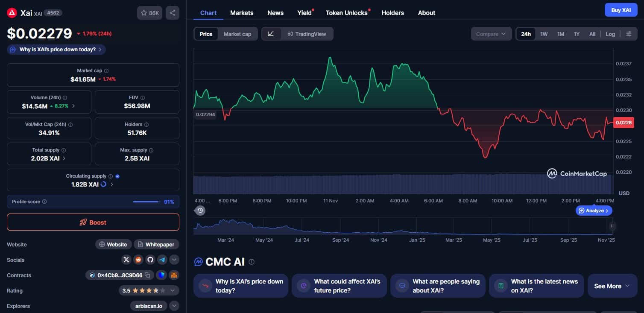Click the MetaMask icon next to the contract
Viewport: 644px width, 313px height.
pyautogui.click(x=173, y=275)
